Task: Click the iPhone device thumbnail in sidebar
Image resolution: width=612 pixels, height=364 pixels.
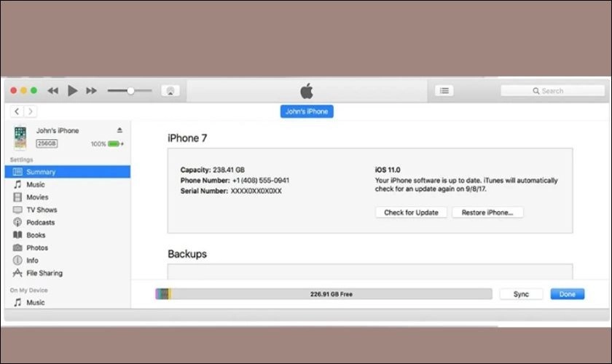Action: point(20,138)
